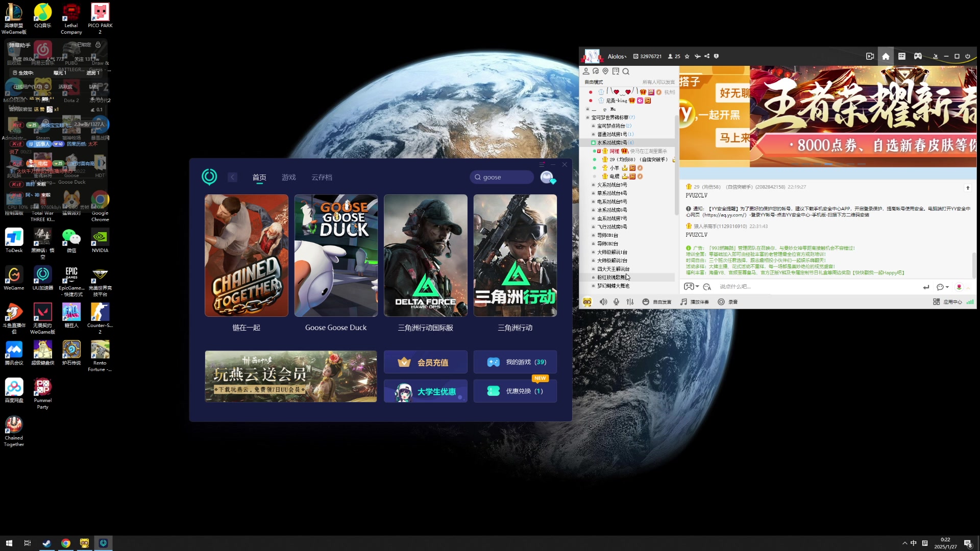Click the font/emoji style icon in chat input
The image size is (980, 551).
coord(707,287)
